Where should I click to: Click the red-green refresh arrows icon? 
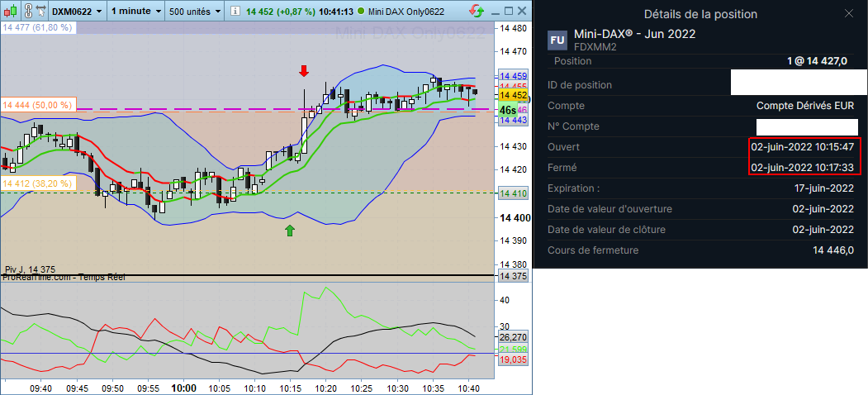[475, 11]
